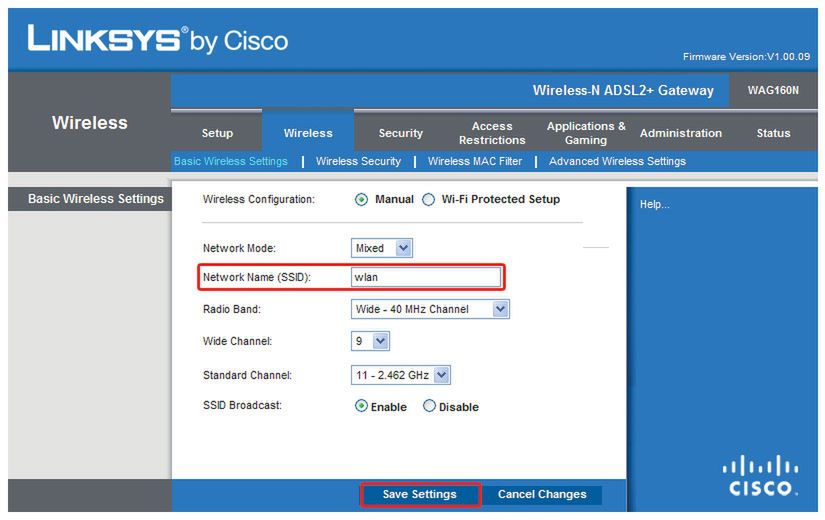The height and width of the screenshot is (520, 825).
Task: Click the Network Name (SSID) input field
Action: [x=425, y=277]
